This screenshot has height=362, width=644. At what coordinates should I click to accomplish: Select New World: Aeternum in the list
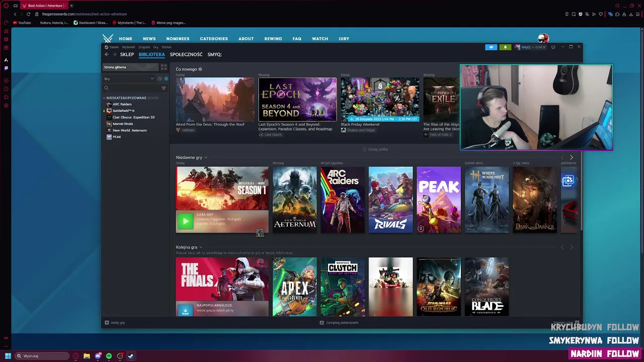pos(129,130)
